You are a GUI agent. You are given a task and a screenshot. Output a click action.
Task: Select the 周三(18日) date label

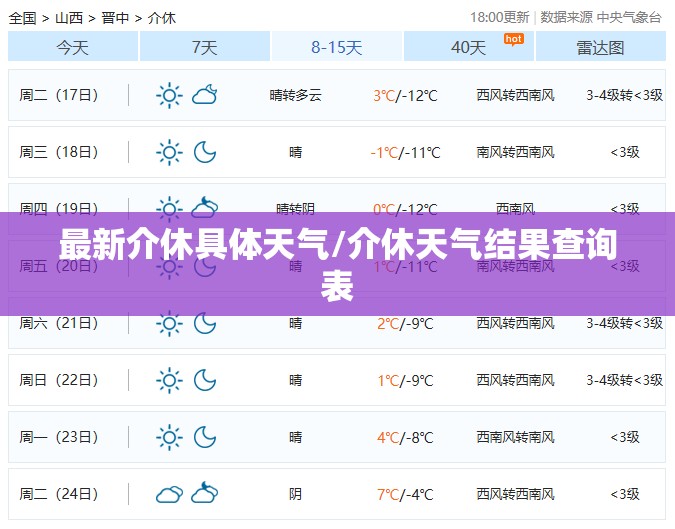(x=59, y=152)
